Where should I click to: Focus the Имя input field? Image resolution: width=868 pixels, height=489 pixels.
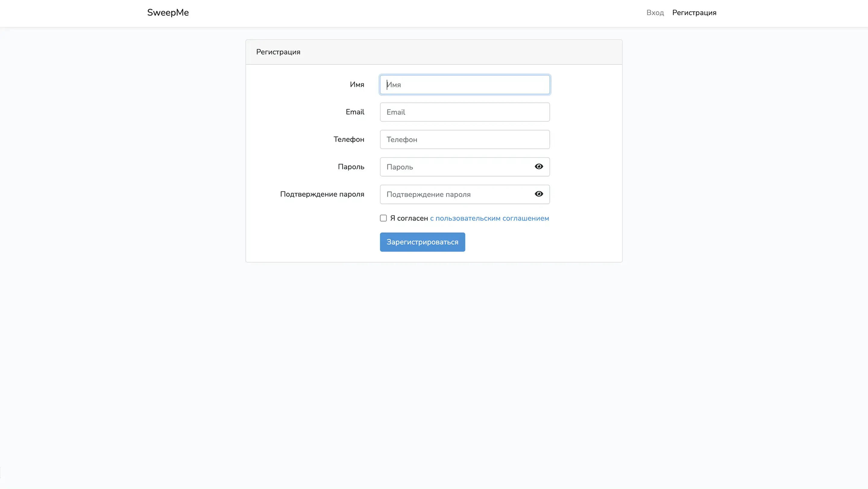464,85
